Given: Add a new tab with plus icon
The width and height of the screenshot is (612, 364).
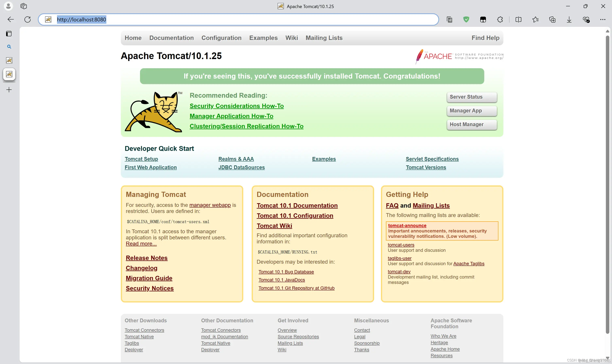Looking at the screenshot, I should (x=9, y=90).
